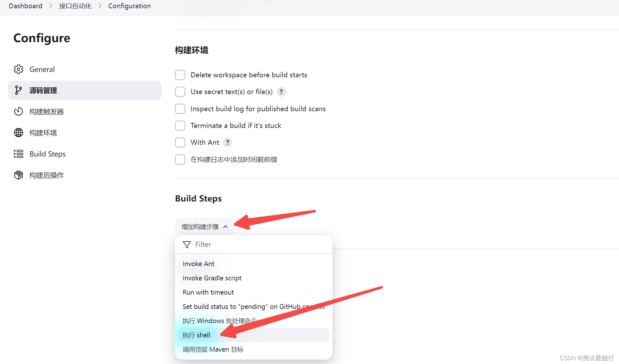Select 执行 shell build step option

(x=196, y=335)
